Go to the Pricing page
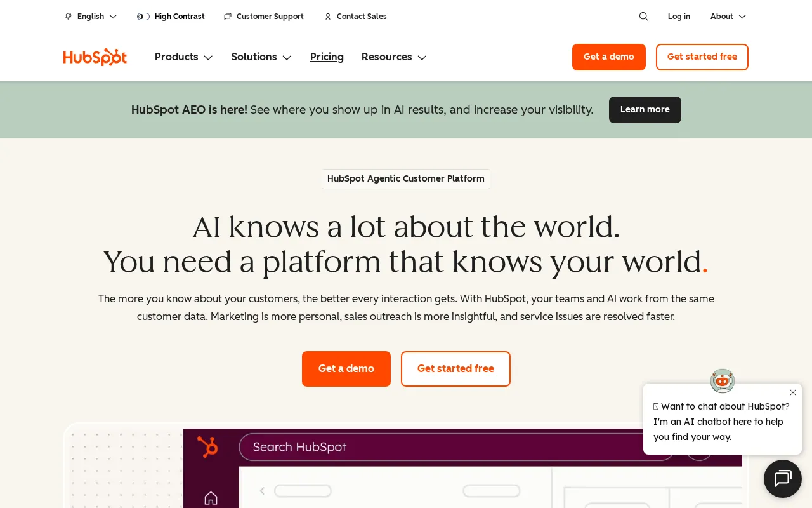The width and height of the screenshot is (812, 508). (x=327, y=57)
